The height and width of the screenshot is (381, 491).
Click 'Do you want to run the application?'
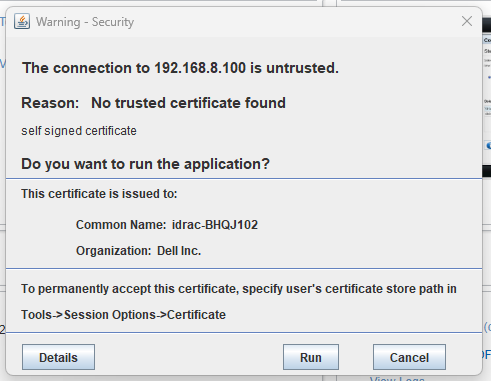pyautogui.click(x=145, y=164)
